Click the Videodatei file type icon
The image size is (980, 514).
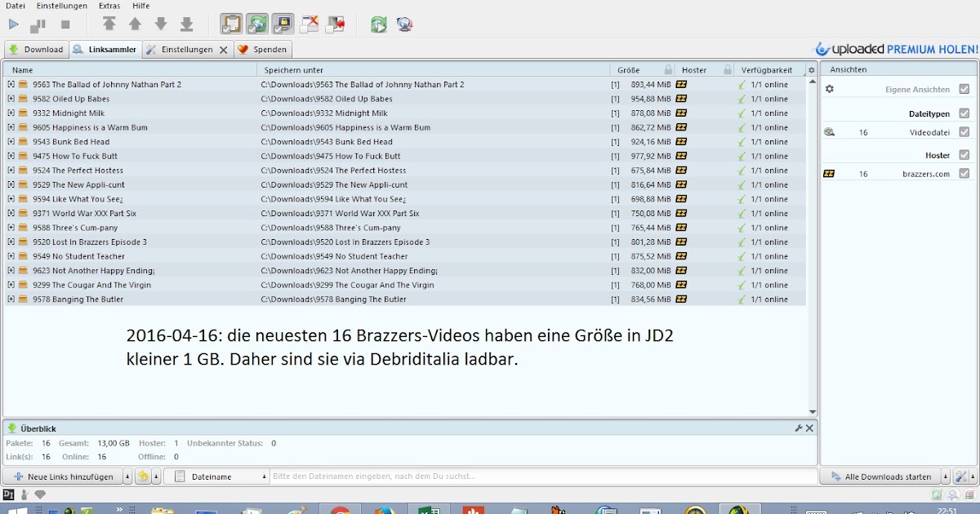click(830, 132)
